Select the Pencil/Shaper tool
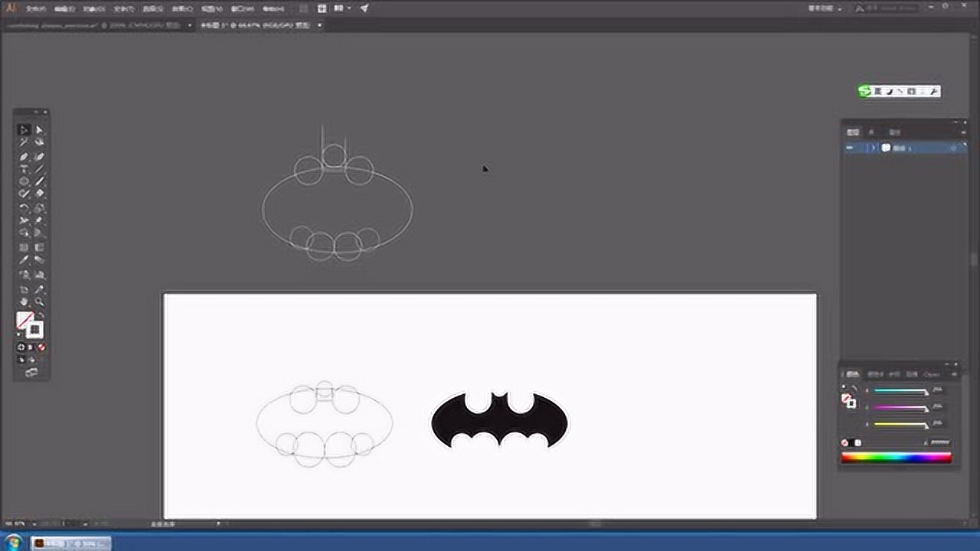 click(24, 194)
